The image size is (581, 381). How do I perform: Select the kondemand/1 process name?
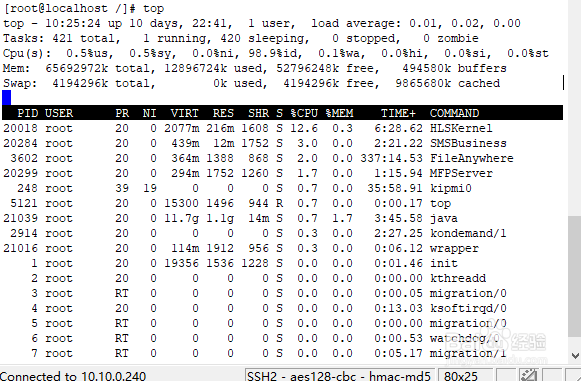[468, 233]
